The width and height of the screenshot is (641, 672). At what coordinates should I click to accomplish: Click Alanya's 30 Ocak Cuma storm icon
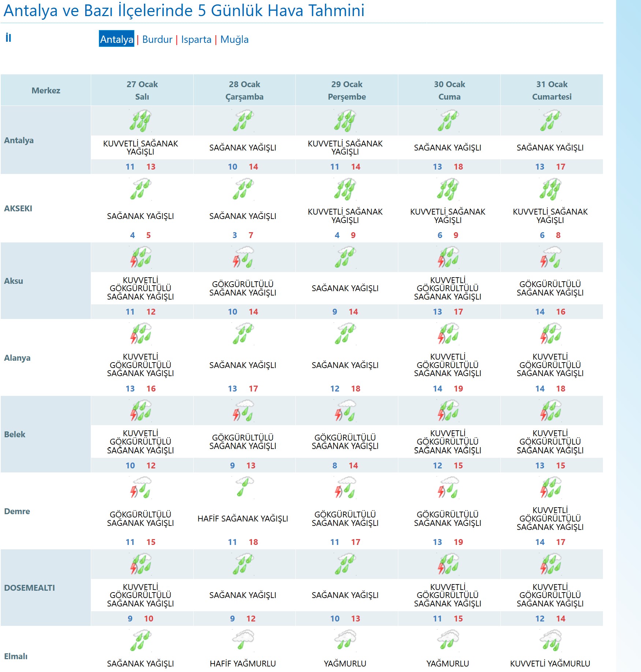tap(448, 334)
